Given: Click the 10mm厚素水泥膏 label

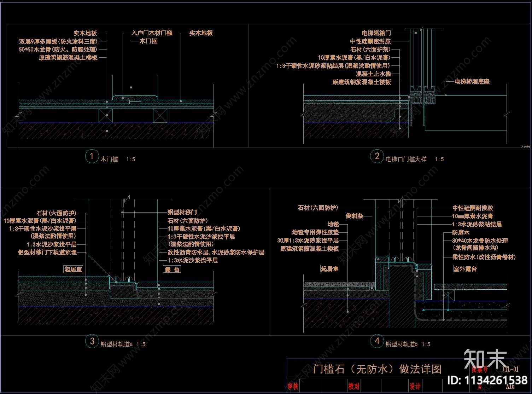Looking at the screenshot, I should [473, 216].
